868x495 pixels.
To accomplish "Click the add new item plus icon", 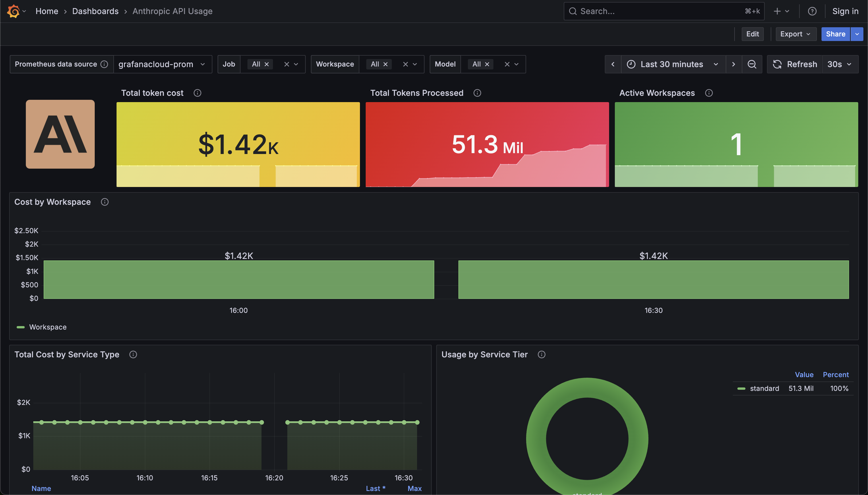I will (777, 11).
